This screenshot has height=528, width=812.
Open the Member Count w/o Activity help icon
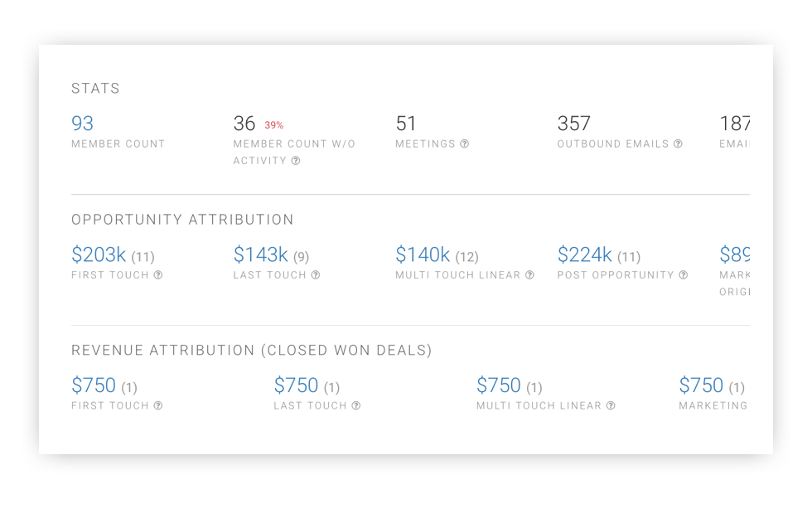click(x=297, y=161)
